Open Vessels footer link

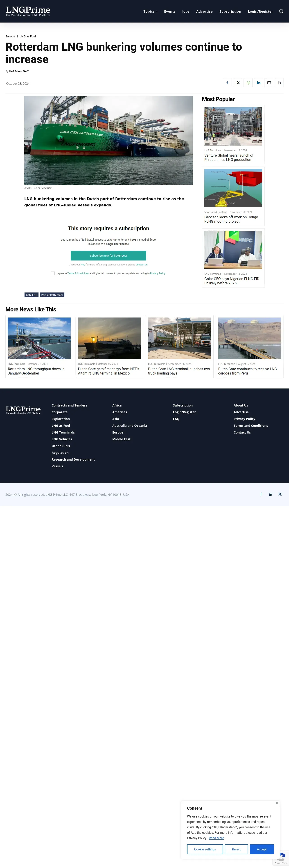57,466
